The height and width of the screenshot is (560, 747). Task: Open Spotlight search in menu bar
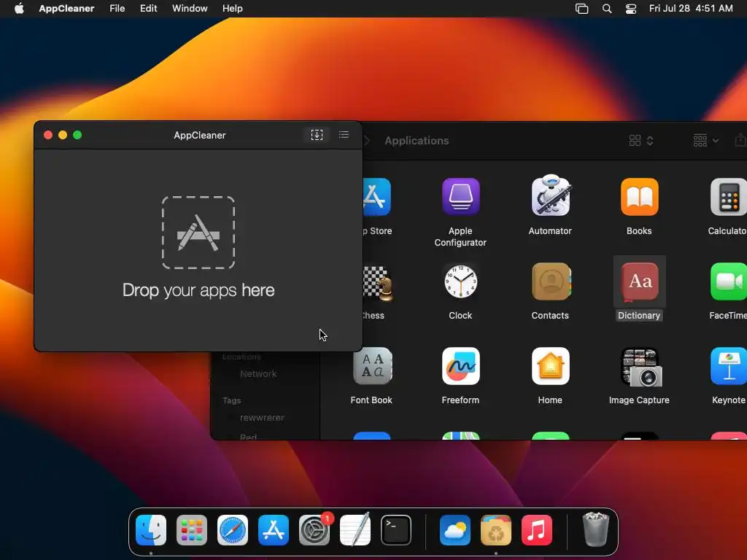pos(607,8)
